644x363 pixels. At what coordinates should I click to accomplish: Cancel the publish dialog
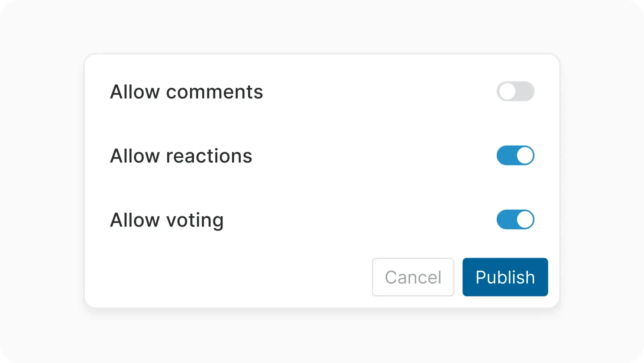tap(413, 277)
